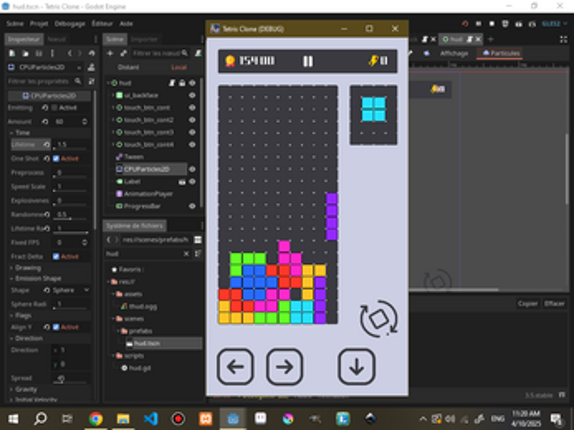
Task: Hide ui_backface node with eye icon
Action: tap(192, 95)
